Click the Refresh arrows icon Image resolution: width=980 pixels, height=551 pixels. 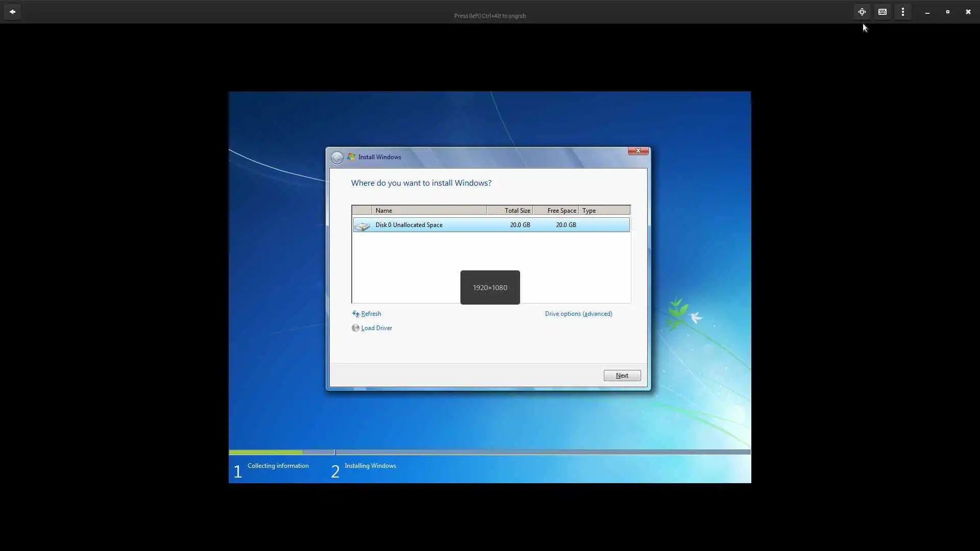coord(355,314)
